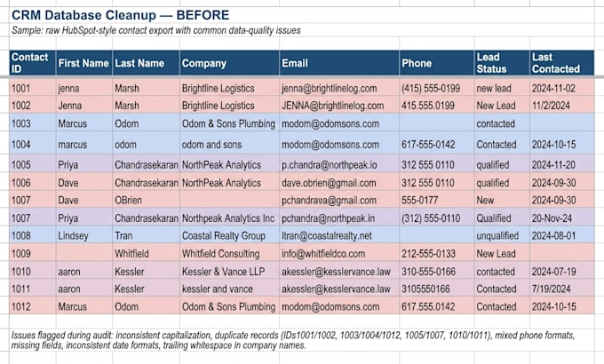Click the Phone header cell
The height and width of the screenshot is (364, 604).
click(x=437, y=63)
